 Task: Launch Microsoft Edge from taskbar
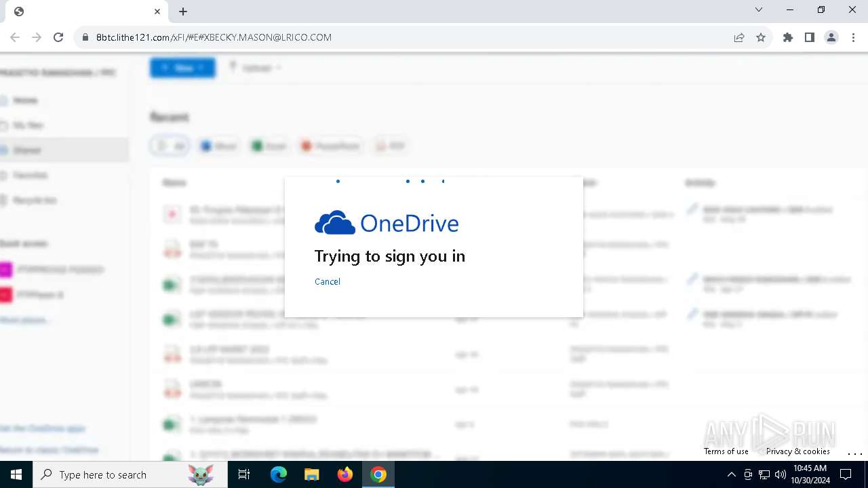279,474
